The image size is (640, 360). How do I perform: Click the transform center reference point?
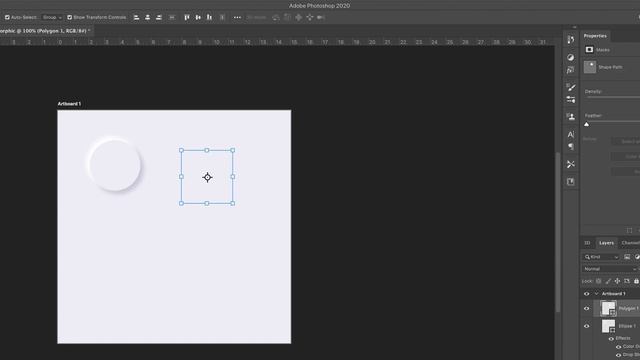pyautogui.click(x=207, y=177)
